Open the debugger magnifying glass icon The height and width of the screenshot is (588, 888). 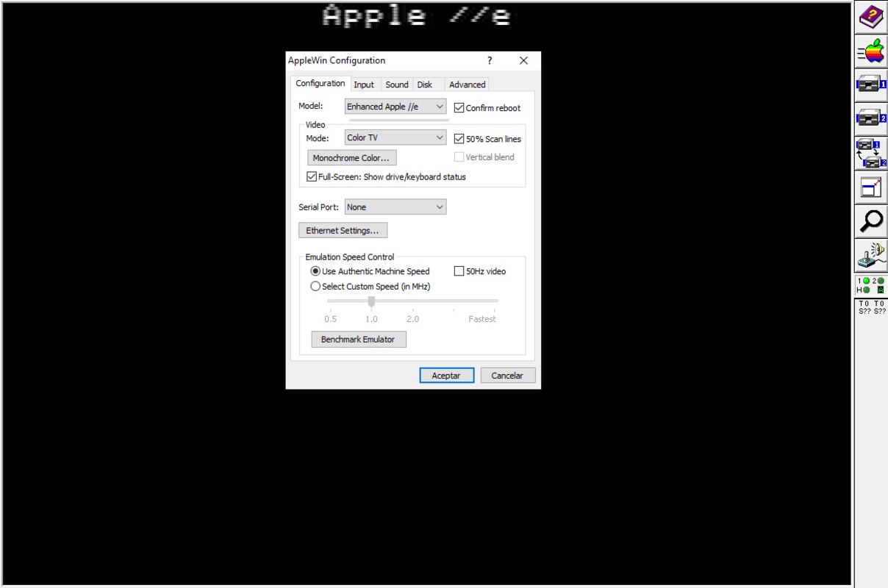[x=871, y=220]
